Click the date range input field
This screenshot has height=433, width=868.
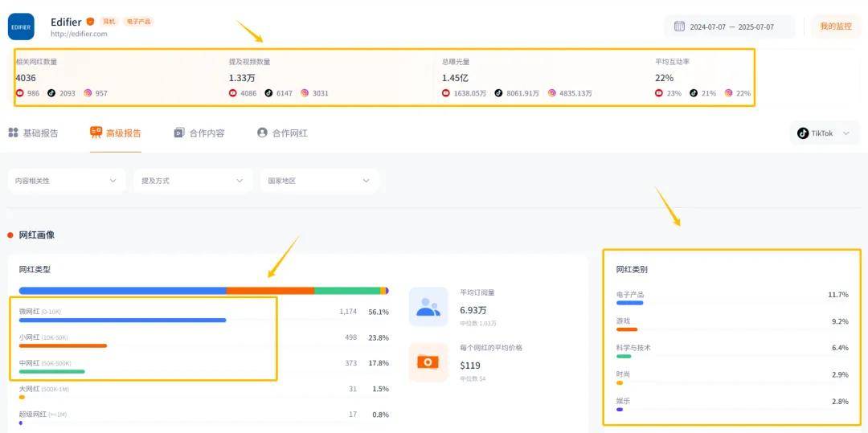[731, 27]
